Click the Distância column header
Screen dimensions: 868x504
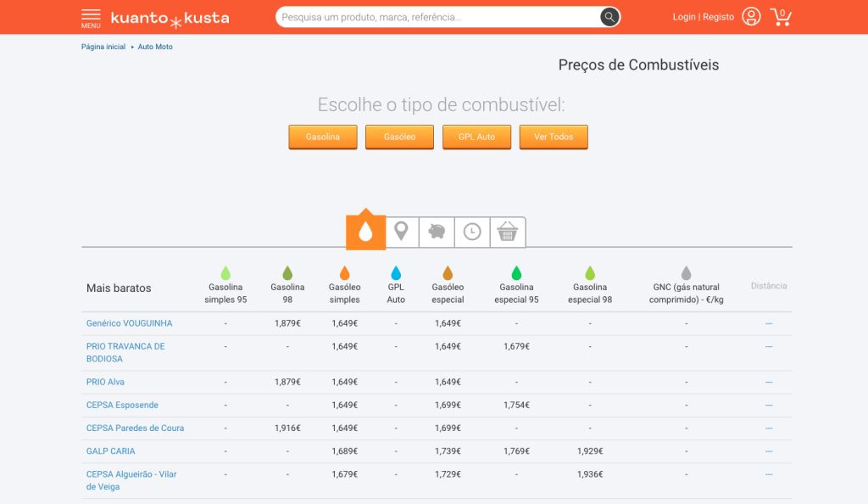pyautogui.click(x=769, y=286)
